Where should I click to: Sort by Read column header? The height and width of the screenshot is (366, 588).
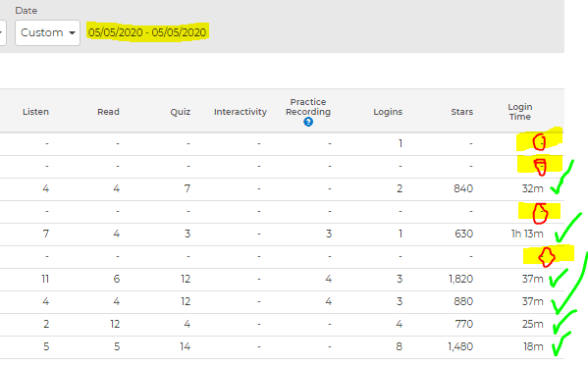(108, 112)
